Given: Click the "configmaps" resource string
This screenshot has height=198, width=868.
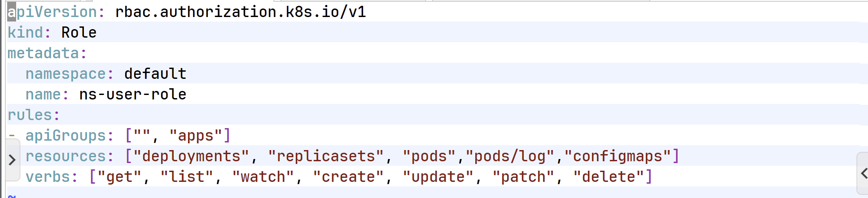Looking at the screenshot, I should 618,156.
